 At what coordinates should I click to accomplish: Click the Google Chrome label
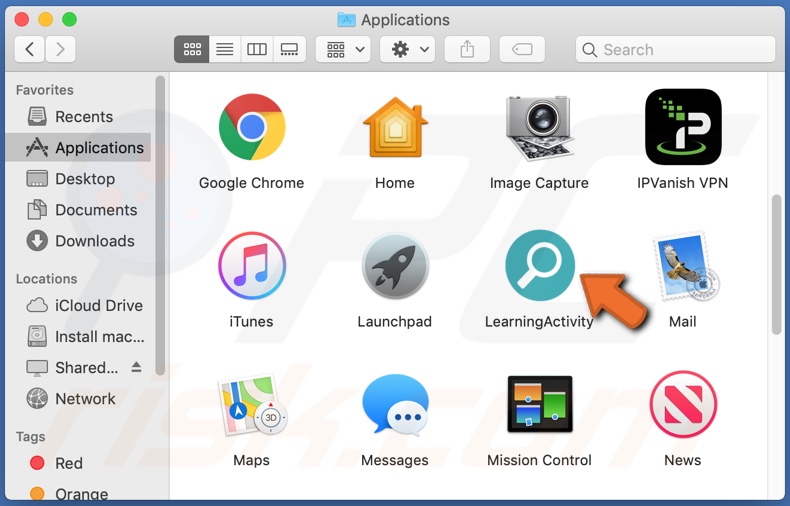click(x=251, y=183)
